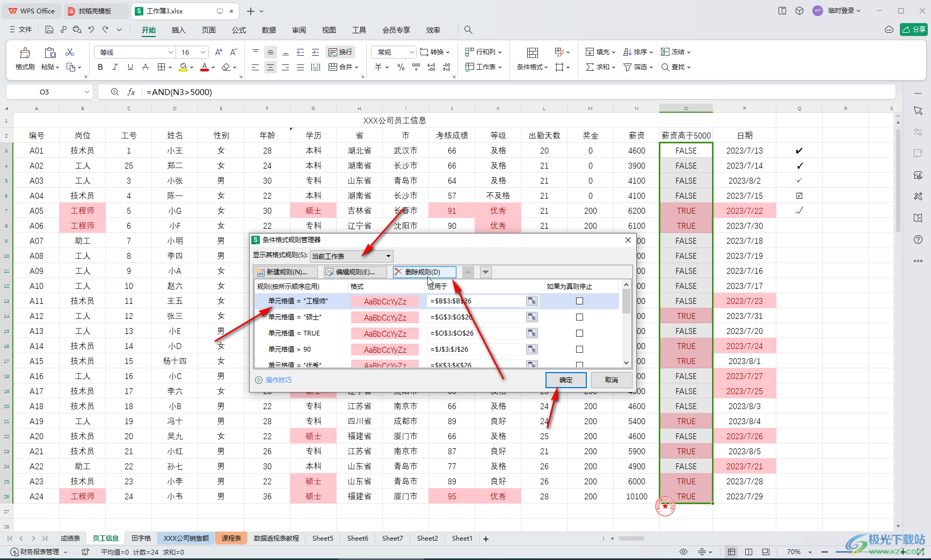Click the save icon in quick toolbar
This screenshot has width=931, height=560.
tap(49, 30)
